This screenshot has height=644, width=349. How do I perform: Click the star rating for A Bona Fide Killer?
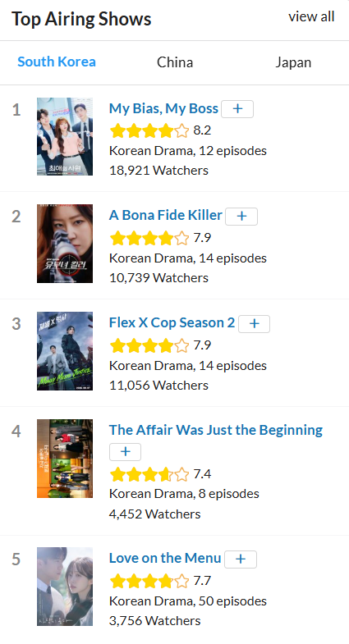tap(149, 238)
